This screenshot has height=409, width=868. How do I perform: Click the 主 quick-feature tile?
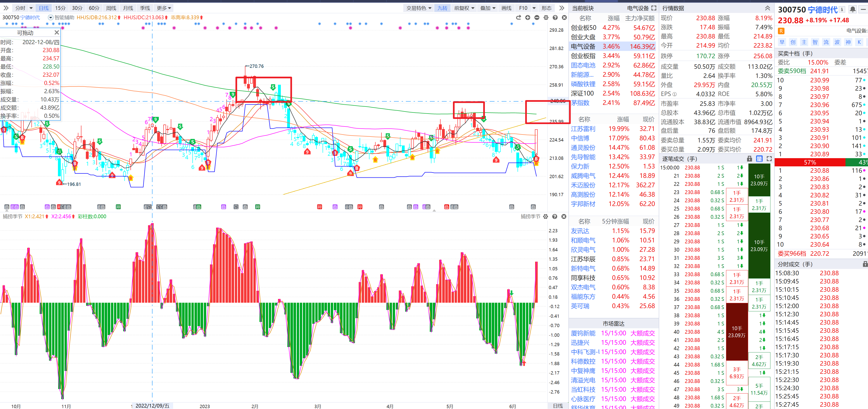click(804, 42)
